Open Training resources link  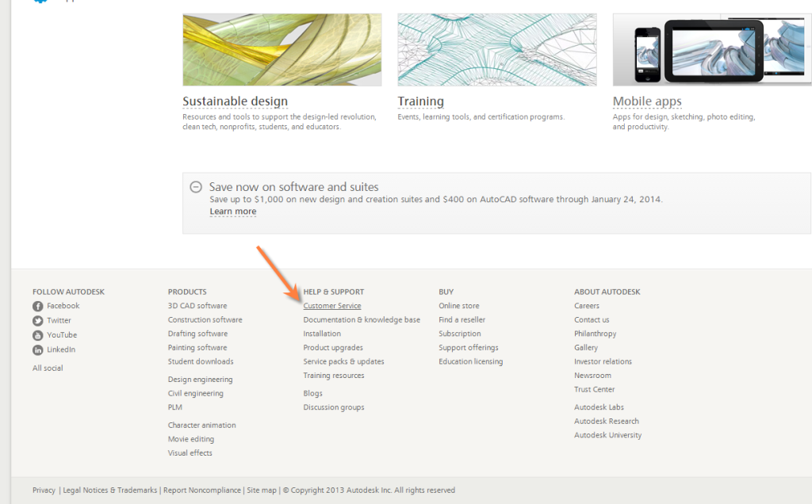pos(334,376)
